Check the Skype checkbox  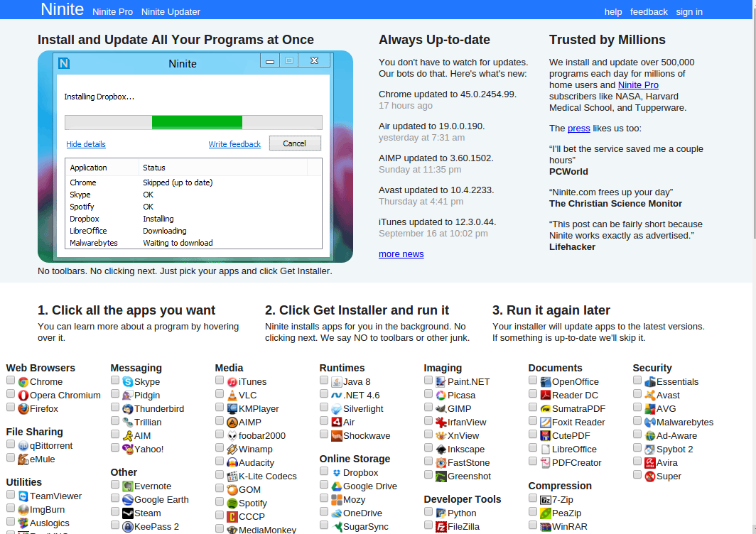pyautogui.click(x=115, y=380)
